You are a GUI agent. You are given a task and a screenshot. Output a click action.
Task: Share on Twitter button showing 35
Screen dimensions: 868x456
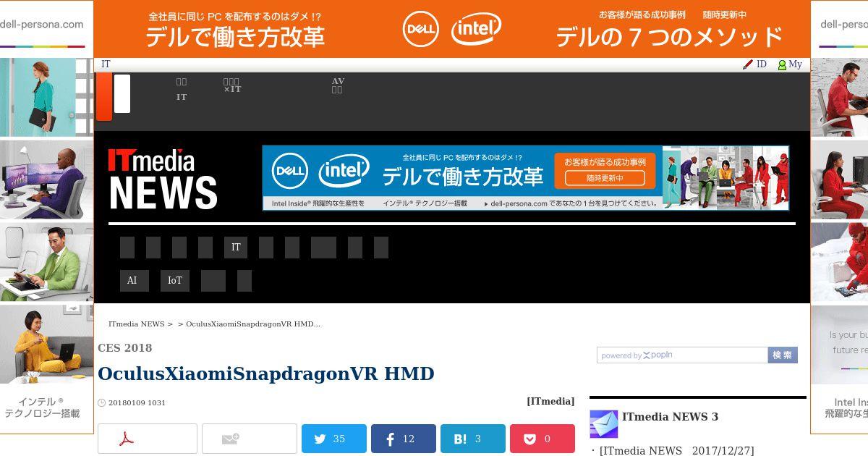point(334,439)
